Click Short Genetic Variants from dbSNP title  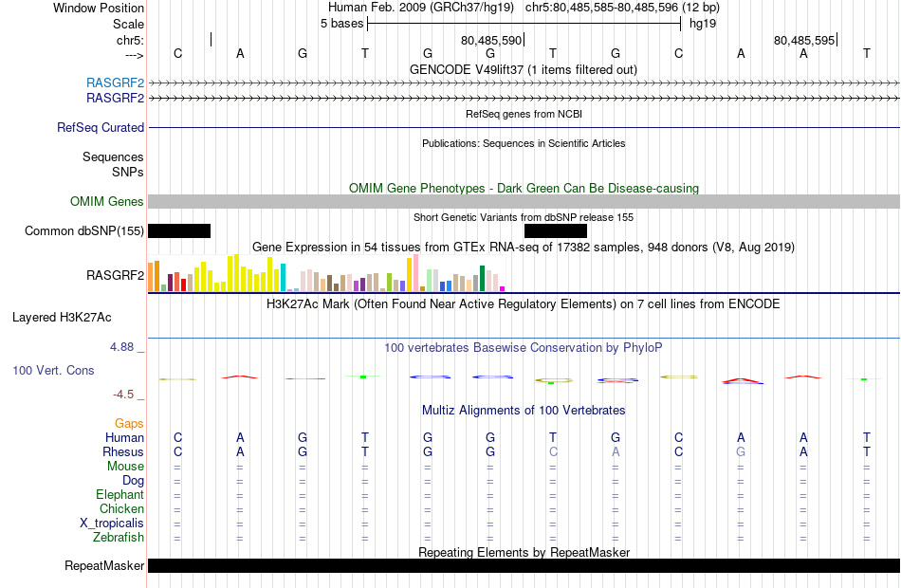(x=524, y=218)
